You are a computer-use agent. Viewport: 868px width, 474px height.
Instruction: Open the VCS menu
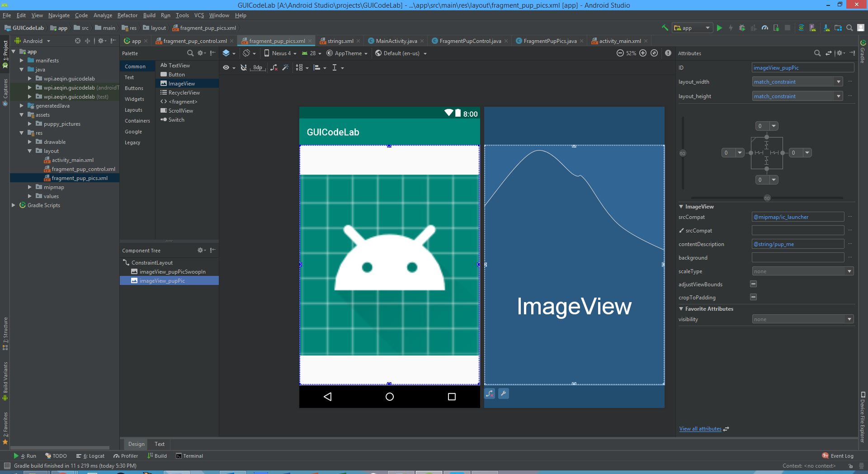pos(199,15)
